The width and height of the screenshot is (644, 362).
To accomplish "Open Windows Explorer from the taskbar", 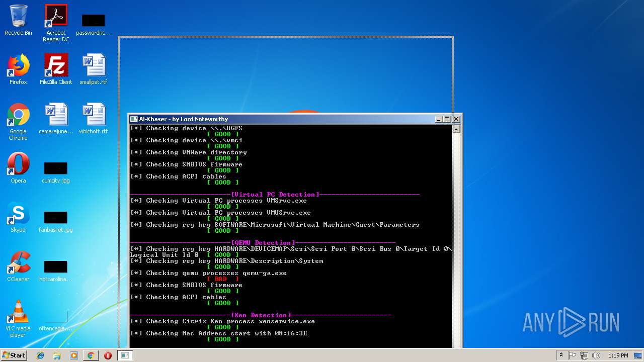I will pos(57,355).
